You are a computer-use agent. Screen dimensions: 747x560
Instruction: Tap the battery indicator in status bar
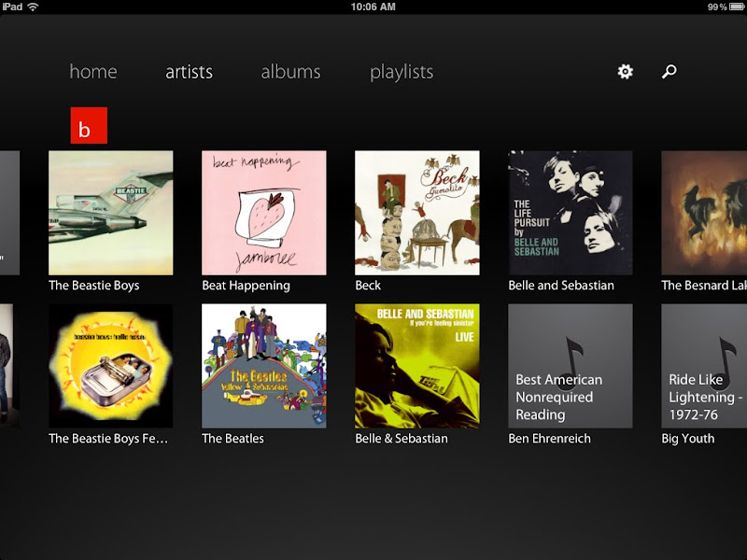pos(736,7)
